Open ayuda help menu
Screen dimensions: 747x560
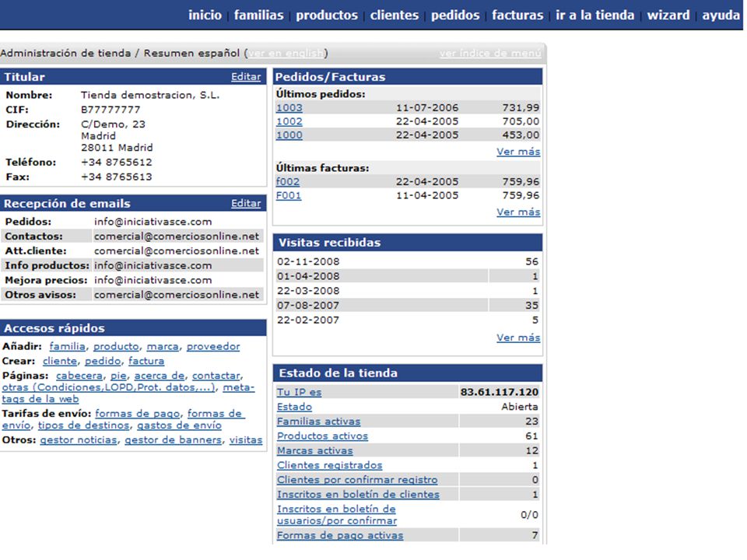pos(721,15)
